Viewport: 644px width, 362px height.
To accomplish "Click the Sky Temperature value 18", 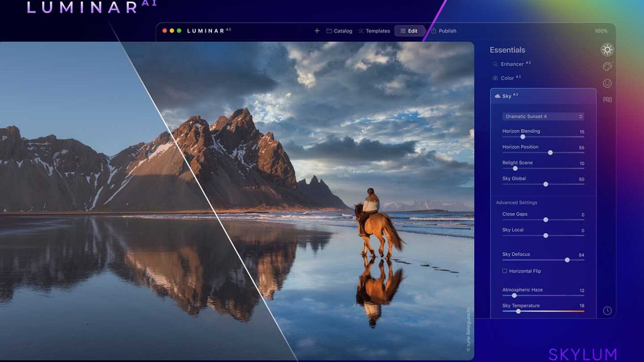I will (582, 306).
